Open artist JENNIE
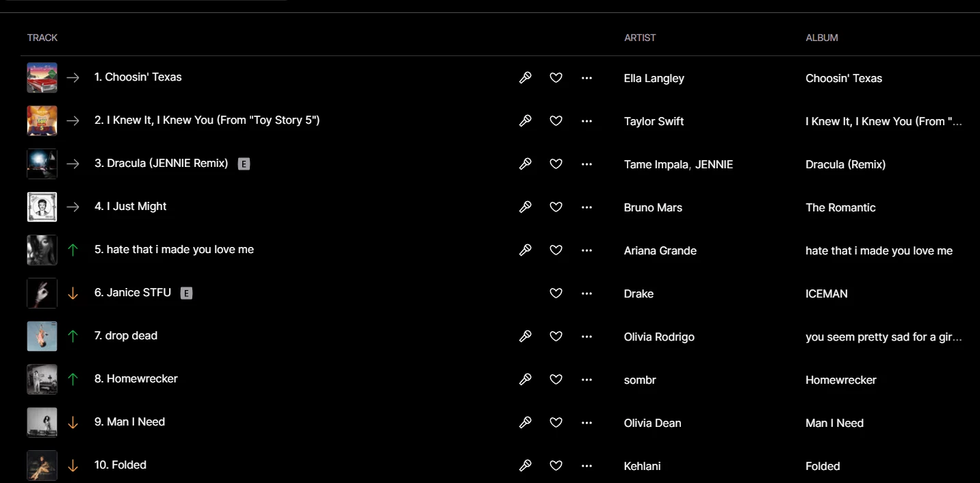The height and width of the screenshot is (483, 980). click(714, 165)
